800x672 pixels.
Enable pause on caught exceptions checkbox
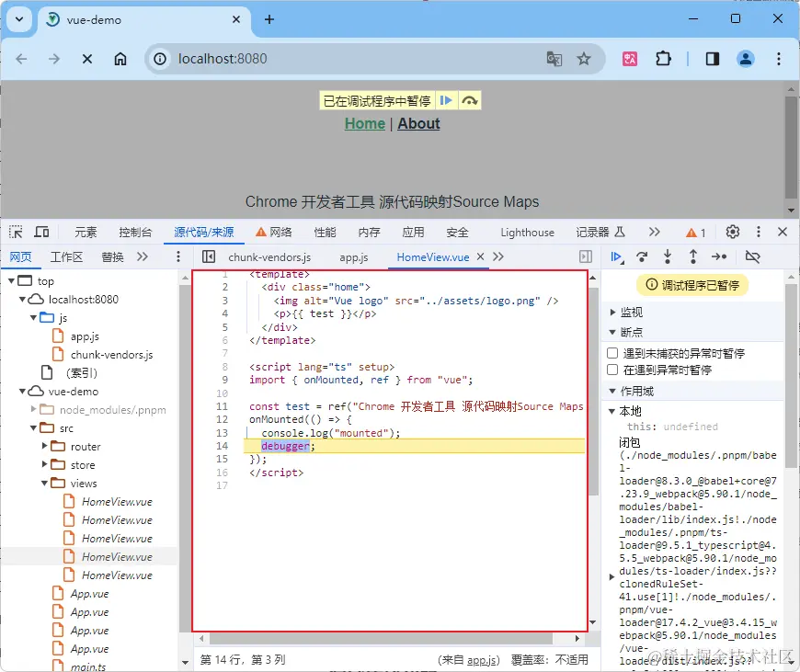tap(612, 370)
